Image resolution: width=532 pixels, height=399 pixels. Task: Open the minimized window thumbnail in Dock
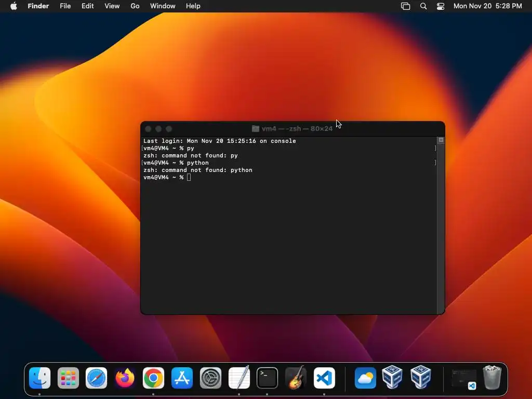tap(463, 379)
